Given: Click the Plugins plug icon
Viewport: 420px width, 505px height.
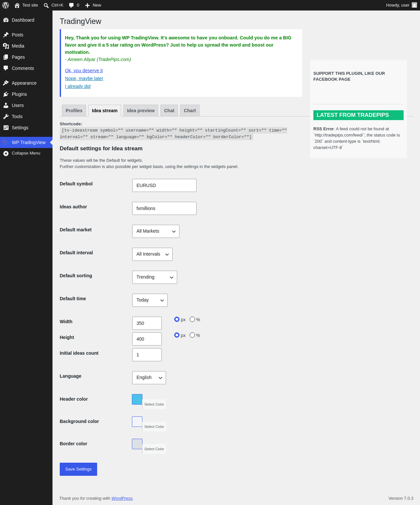Looking at the screenshot, I should pos(6,94).
